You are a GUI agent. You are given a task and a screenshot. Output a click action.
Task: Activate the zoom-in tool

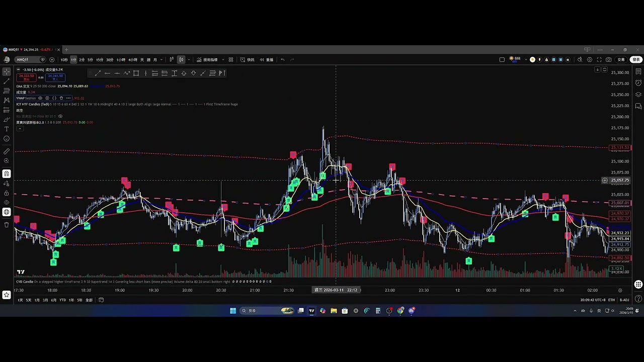tap(7, 161)
